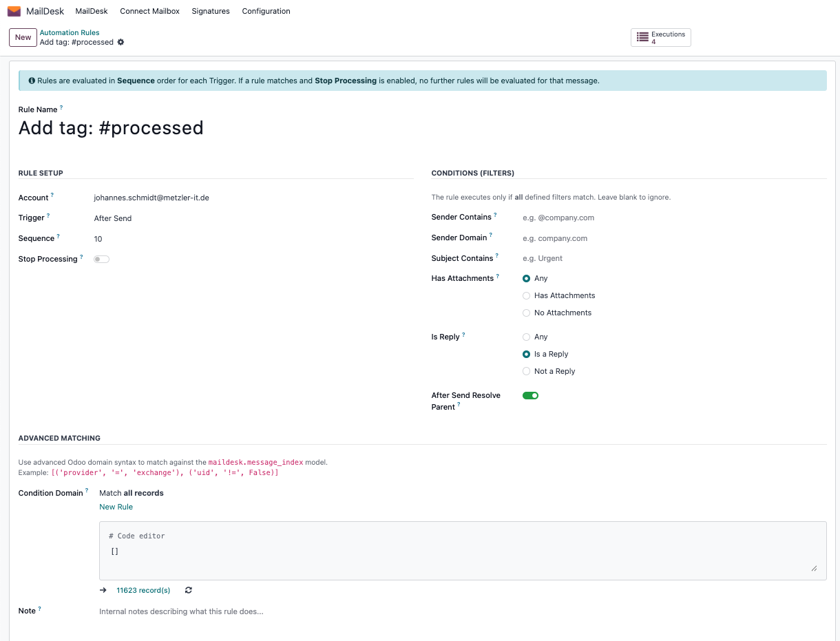The height and width of the screenshot is (641, 840).
Task: Show help tooltip for Subject Contains
Action: pos(497,256)
